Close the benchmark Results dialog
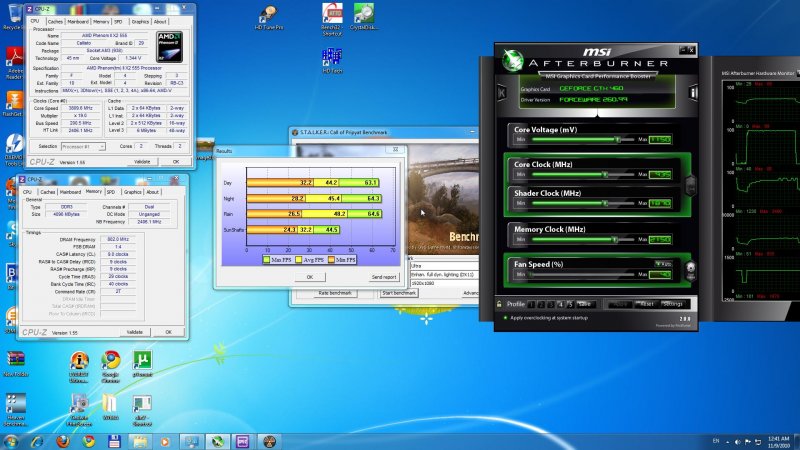Viewport: 800px width, 450px height. [x=395, y=150]
